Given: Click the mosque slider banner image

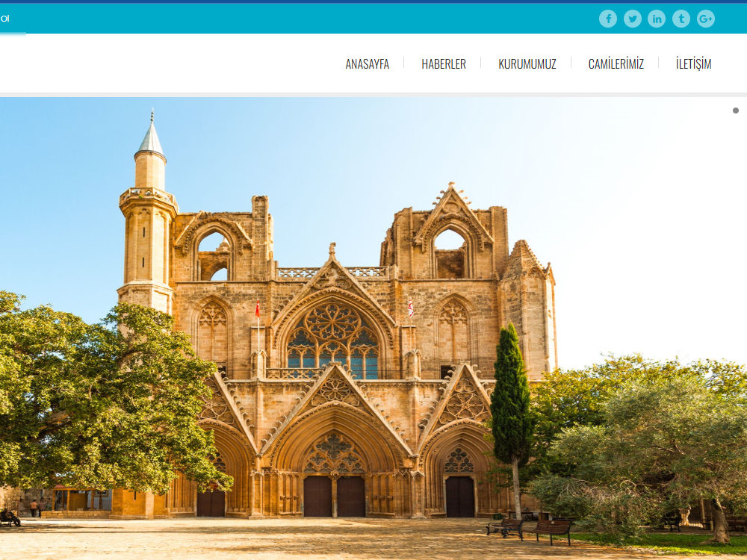Looking at the screenshot, I should click(x=373, y=329).
